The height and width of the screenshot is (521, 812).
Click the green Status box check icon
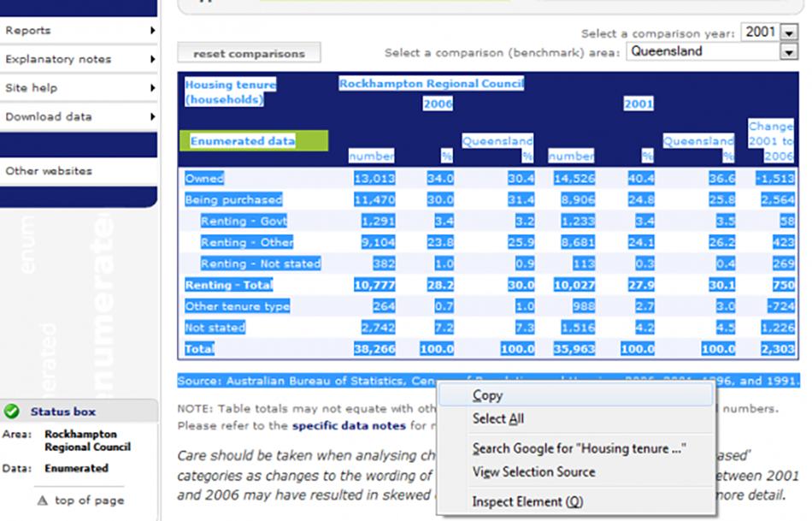(x=11, y=411)
